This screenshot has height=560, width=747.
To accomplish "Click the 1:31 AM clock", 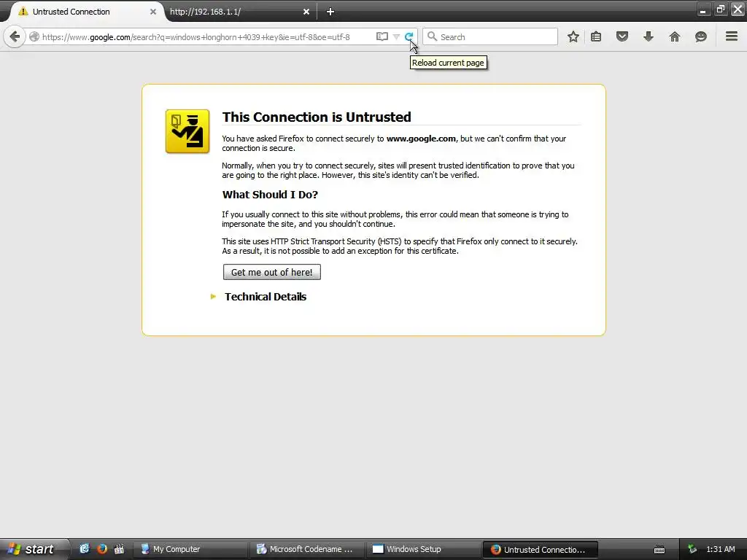I will click(720, 549).
